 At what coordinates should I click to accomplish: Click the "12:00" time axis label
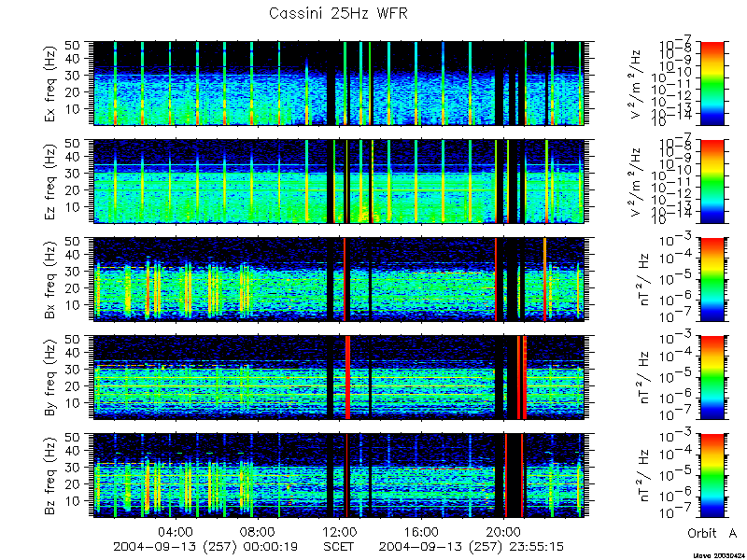tap(340, 531)
